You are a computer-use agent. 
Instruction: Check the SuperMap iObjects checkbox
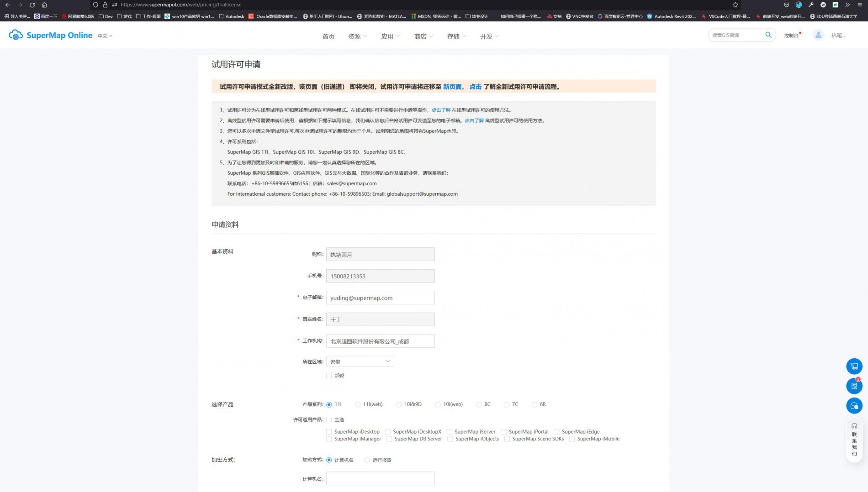point(450,439)
